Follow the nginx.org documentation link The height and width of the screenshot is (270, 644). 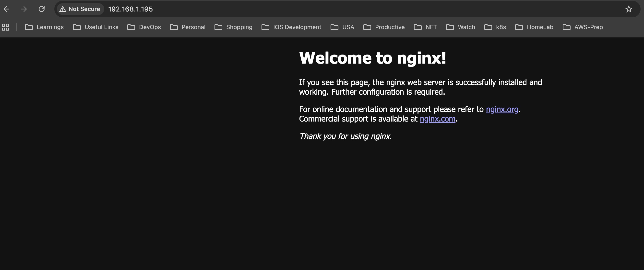(502, 109)
